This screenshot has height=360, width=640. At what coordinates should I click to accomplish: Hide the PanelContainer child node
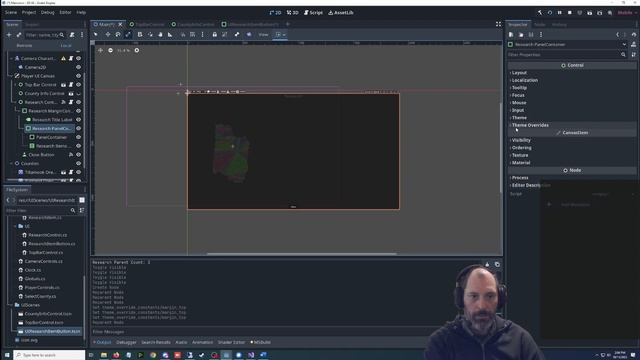[78, 138]
